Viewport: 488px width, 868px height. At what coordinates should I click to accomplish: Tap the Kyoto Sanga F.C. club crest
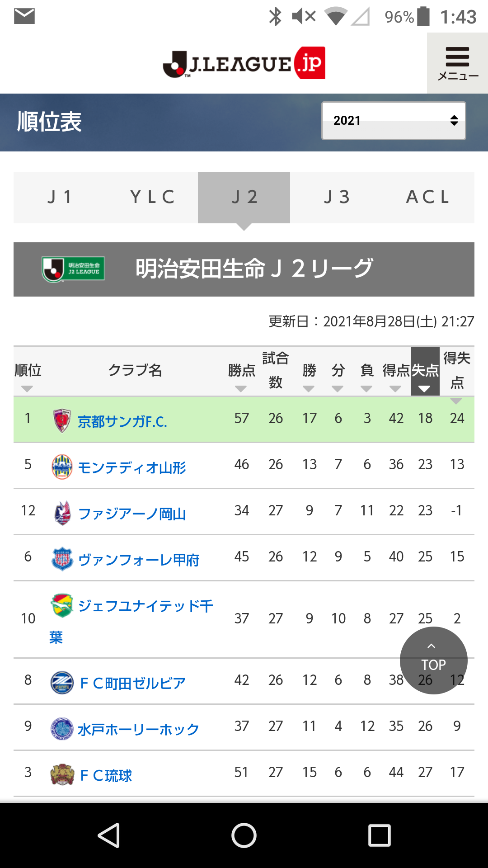[62, 420]
